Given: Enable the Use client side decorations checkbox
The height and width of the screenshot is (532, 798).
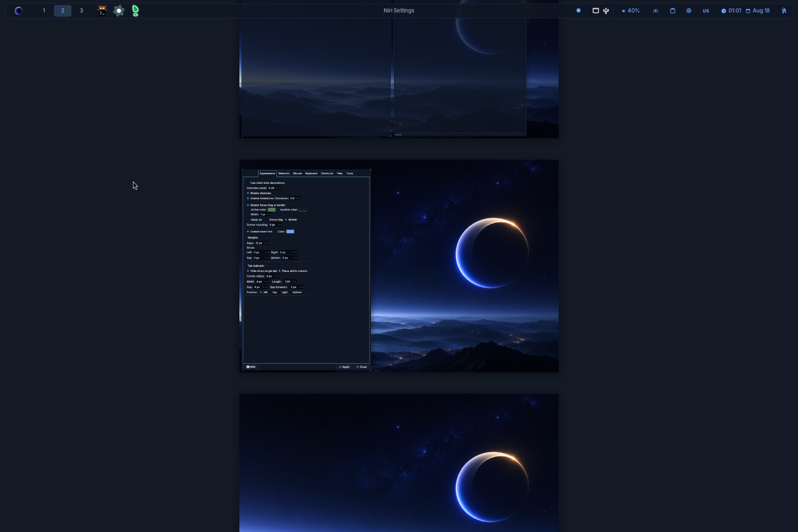Looking at the screenshot, I should tap(248, 183).
